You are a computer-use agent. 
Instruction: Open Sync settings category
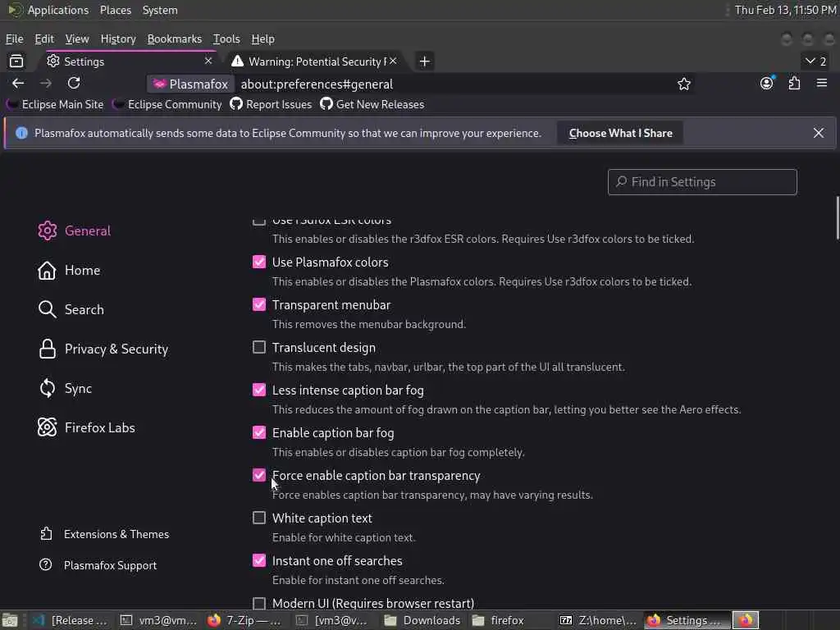point(65,388)
